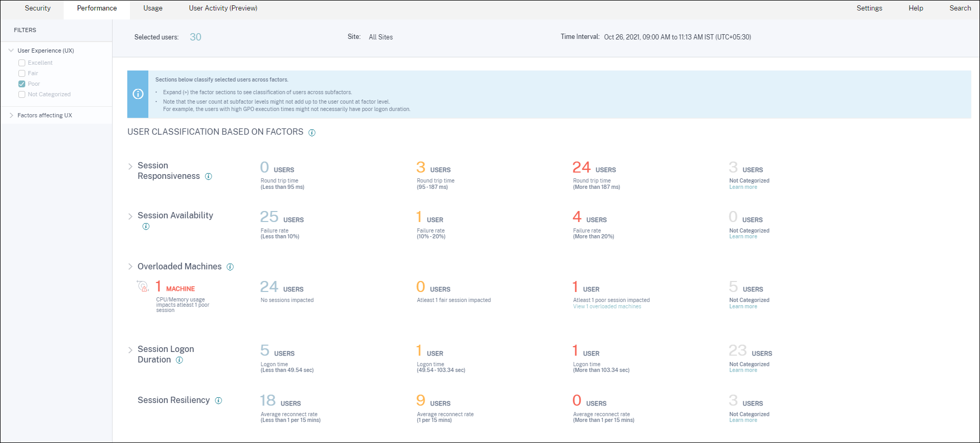Click info icon beside Session Resiliency
Viewport: 980px width, 443px height.
click(x=218, y=401)
